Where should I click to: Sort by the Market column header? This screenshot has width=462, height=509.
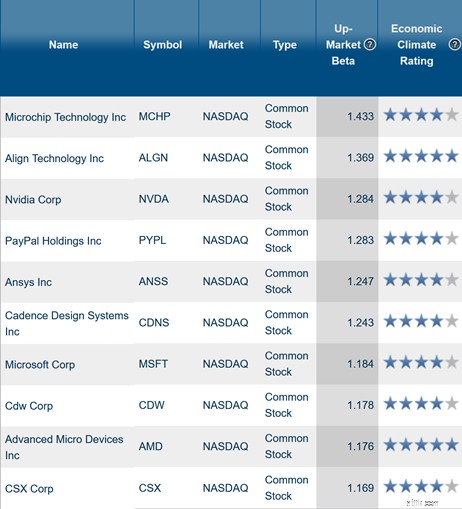point(226,45)
